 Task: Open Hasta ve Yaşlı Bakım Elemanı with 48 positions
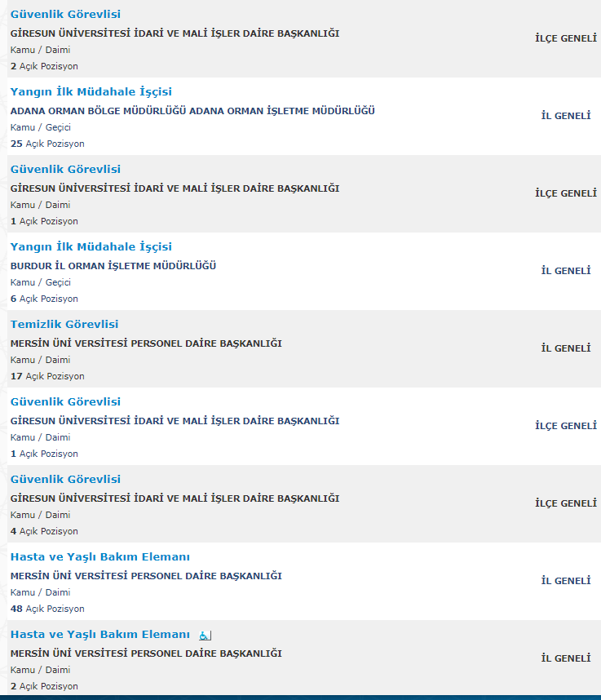click(99, 556)
